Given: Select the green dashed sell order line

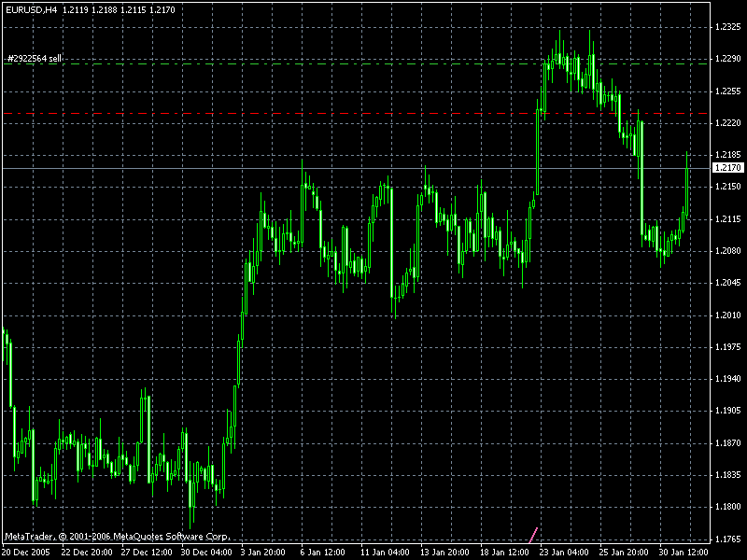Looking at the screenshot, I should [355, 63].
